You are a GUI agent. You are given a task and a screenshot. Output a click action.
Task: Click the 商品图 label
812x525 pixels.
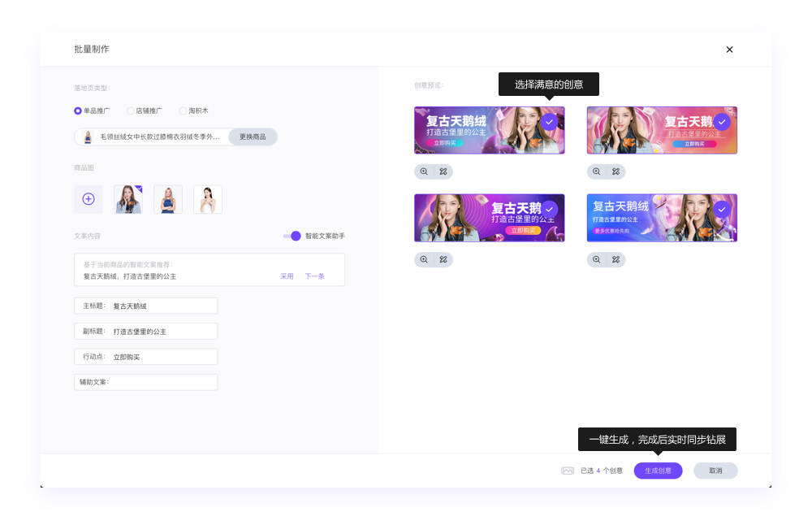click(x=84, y=168)
